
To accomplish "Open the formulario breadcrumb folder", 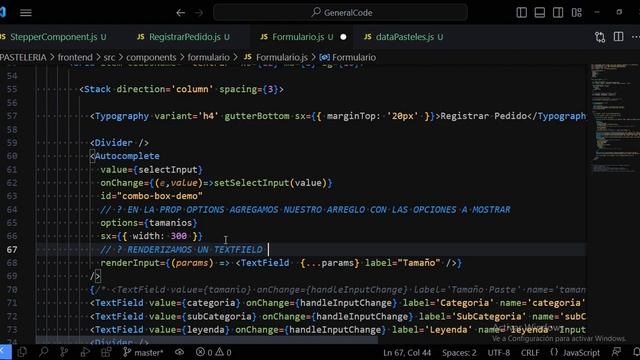I will (x=209, y=58).
